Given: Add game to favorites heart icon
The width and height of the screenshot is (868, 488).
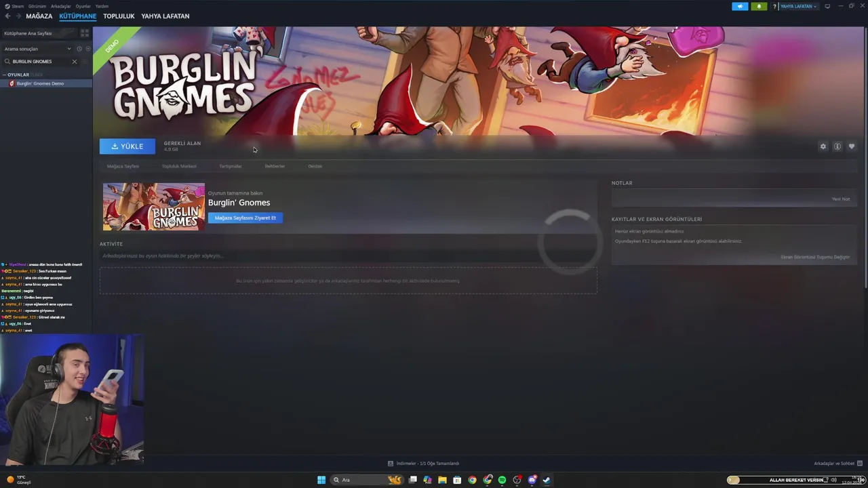Looking at the screenshot, I should tap(852, 146).
